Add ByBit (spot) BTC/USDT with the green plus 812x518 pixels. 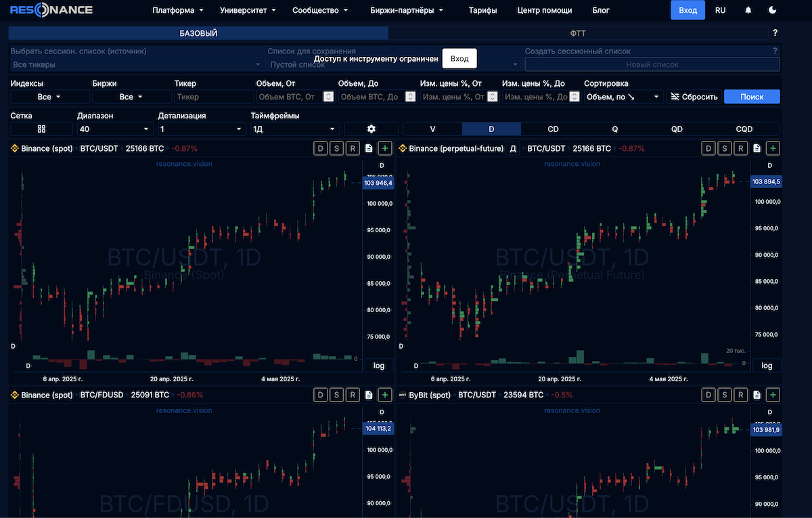(x=773, y=395)
